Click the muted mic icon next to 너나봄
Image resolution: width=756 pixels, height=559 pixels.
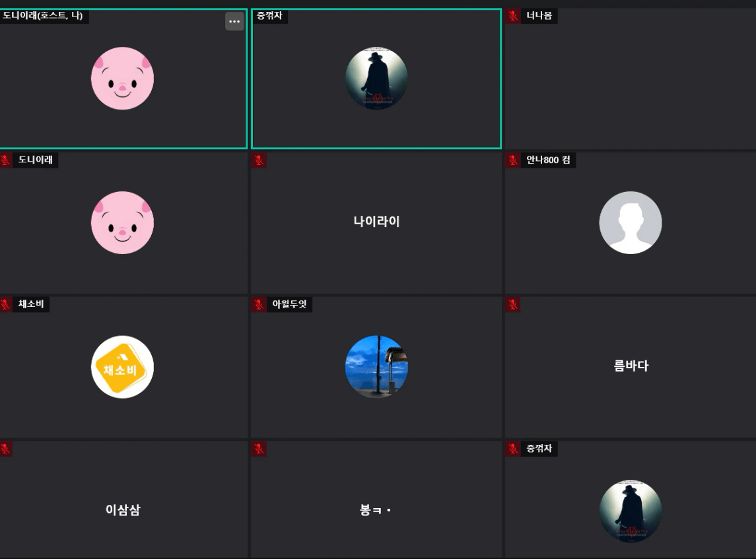point(512,16)
